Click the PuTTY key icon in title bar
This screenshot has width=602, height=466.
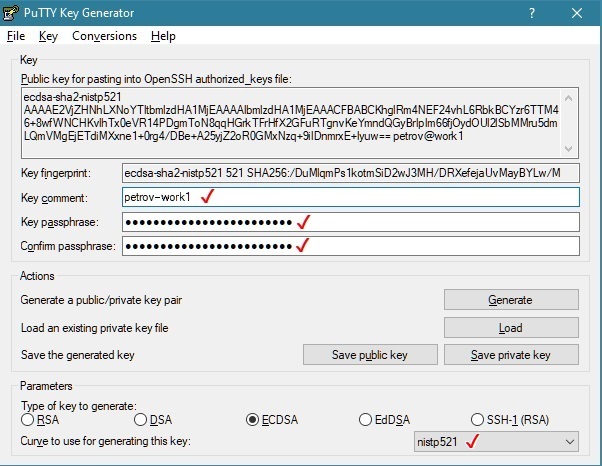pos(10,13)
